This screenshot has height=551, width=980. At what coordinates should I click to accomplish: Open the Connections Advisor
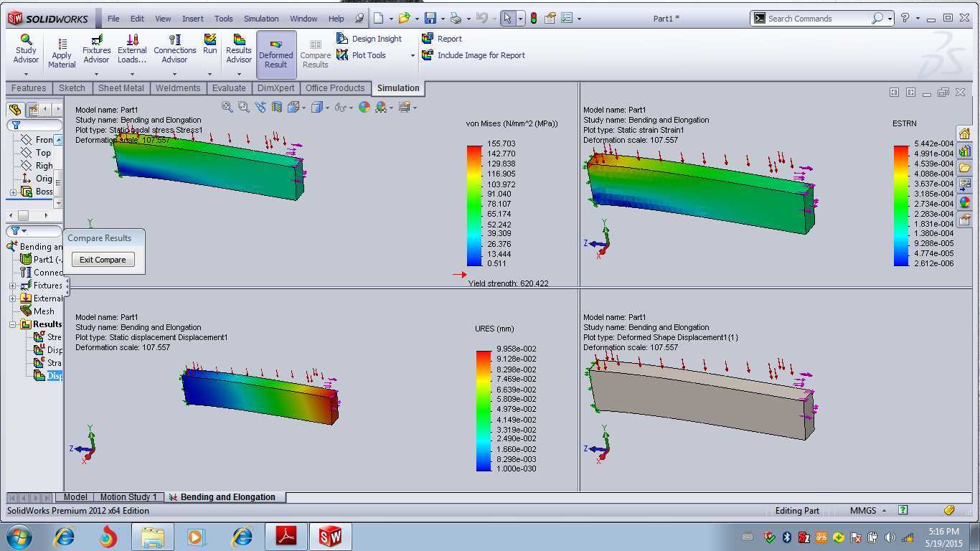(174, 49)
